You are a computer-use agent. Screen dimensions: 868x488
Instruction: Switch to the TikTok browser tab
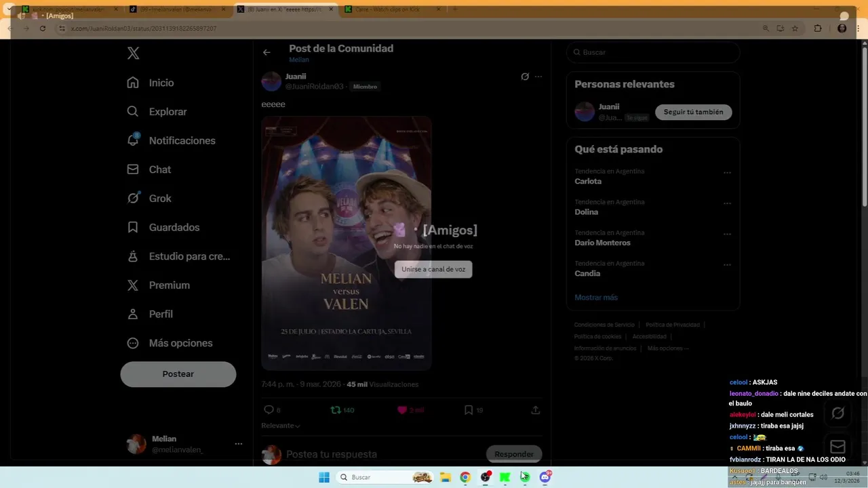[x=178, y=9]
